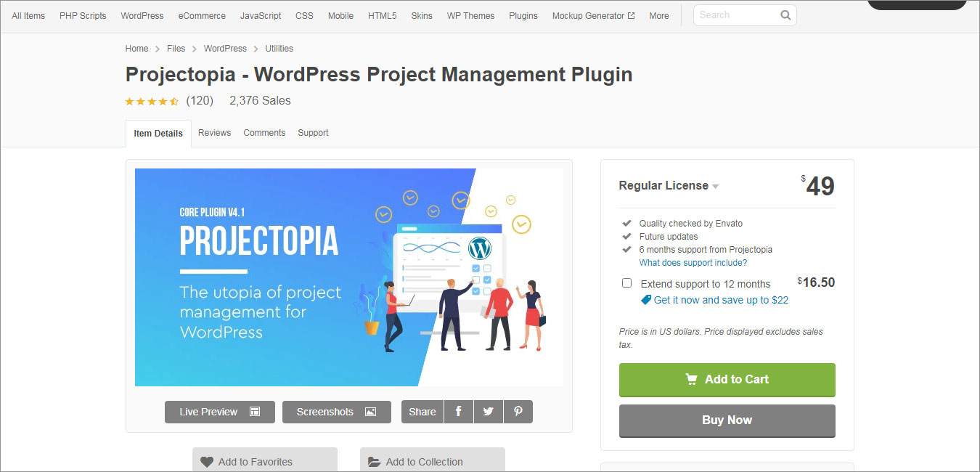Screen dimensions: 980x472
Task: Share on Pinterest icon
Action: click(518, 412)
